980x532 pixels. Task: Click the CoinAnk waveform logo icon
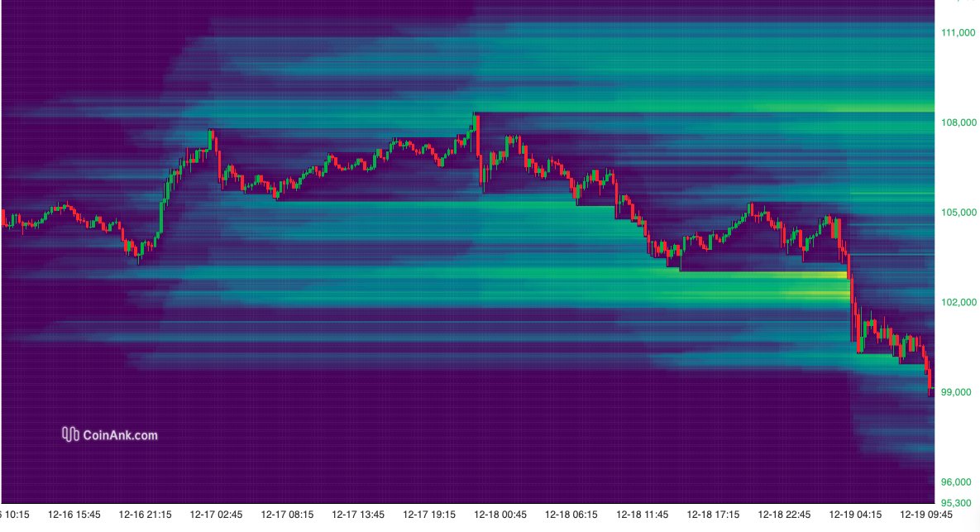coord(70,433)
